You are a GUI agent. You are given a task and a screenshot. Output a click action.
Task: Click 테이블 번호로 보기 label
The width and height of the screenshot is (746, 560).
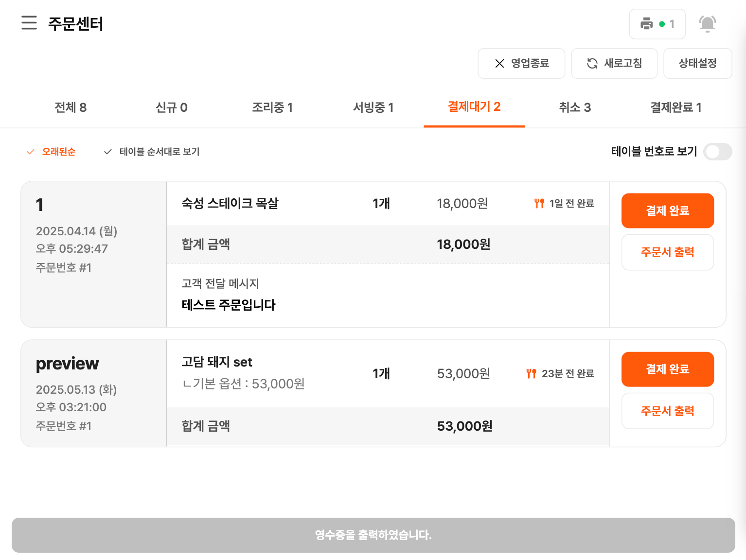tap(654, 152)
